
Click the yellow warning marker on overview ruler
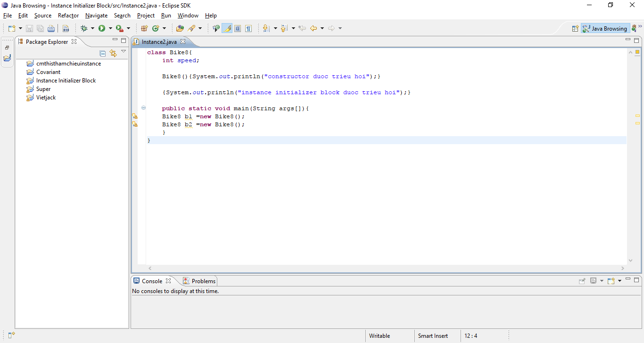point(637,115)
